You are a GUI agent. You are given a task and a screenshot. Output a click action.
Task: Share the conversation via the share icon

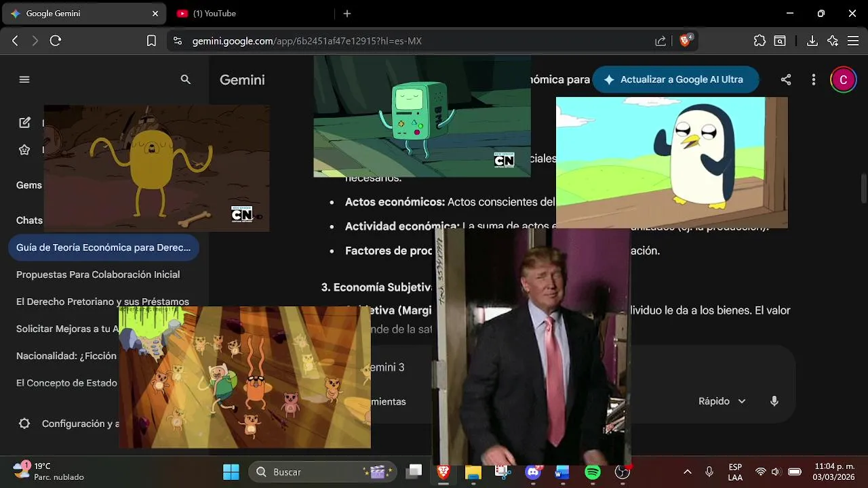click(x=786, y=79)
